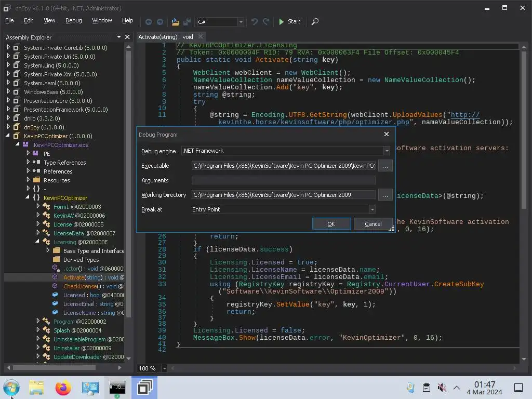Collapse KevinPCOptimizer (1.0.0.0) assembly node
The image size is (532, 399).
point(8,136)
